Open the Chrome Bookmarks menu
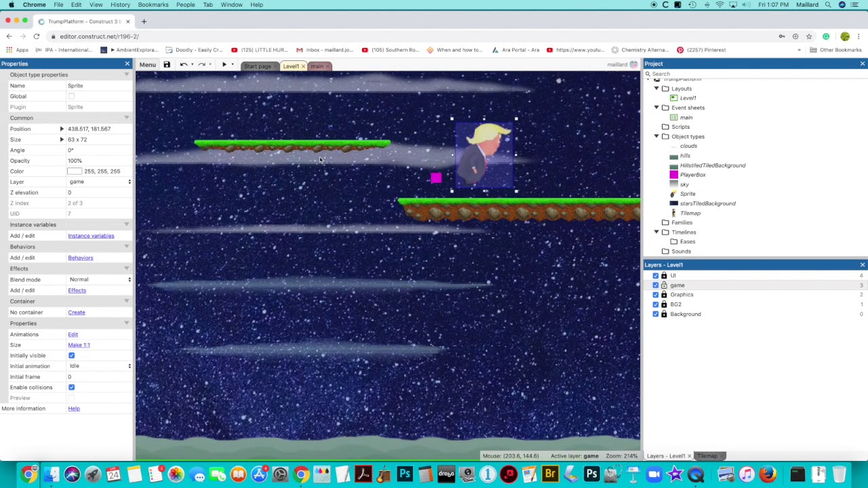868x488 pixels. 153,5
